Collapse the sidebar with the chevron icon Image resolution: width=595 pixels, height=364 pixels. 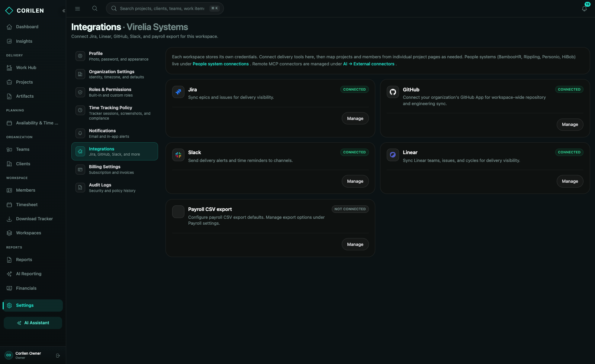[x=64, y=11]
